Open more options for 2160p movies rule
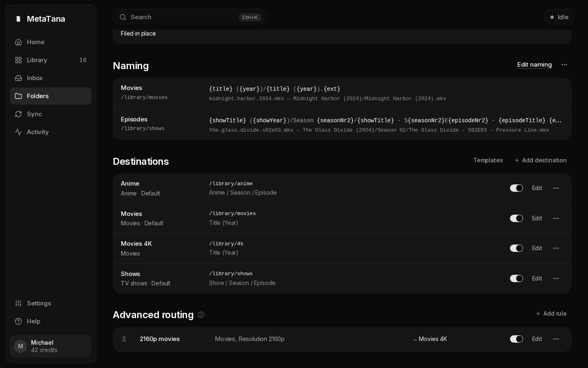Viewport: 588px width, 368px height. pos(556,339)
